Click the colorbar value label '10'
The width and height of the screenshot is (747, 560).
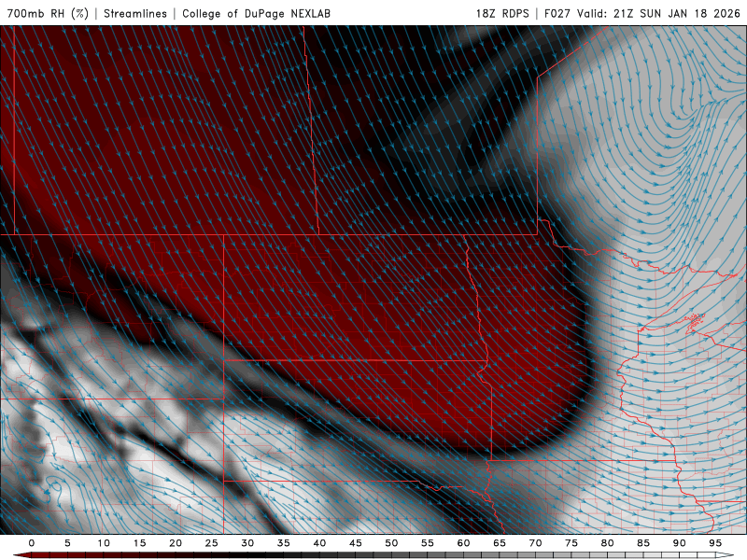(x=104, y=543)
